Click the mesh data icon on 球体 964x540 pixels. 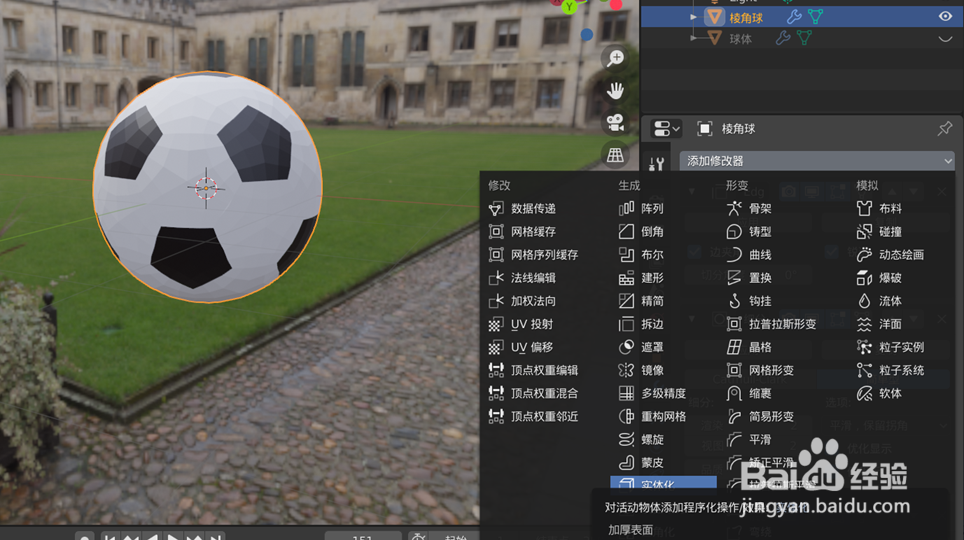(x=804, y=38)
